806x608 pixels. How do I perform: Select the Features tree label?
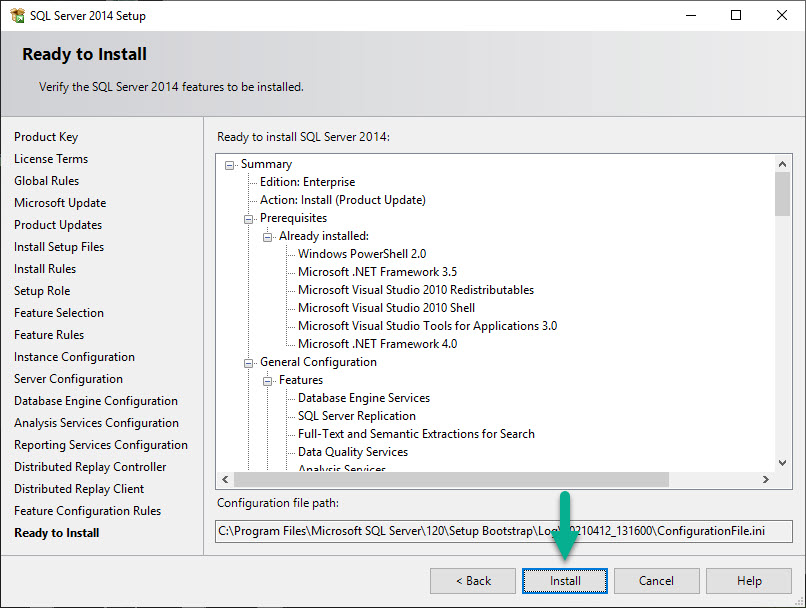click(301, 380)
